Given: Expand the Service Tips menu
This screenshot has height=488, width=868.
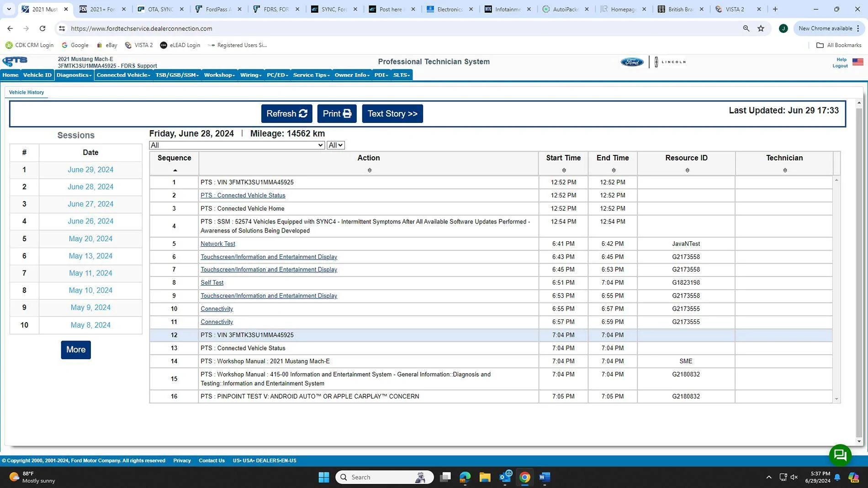Looking at the screenshot, I should [x=311, y=75].
